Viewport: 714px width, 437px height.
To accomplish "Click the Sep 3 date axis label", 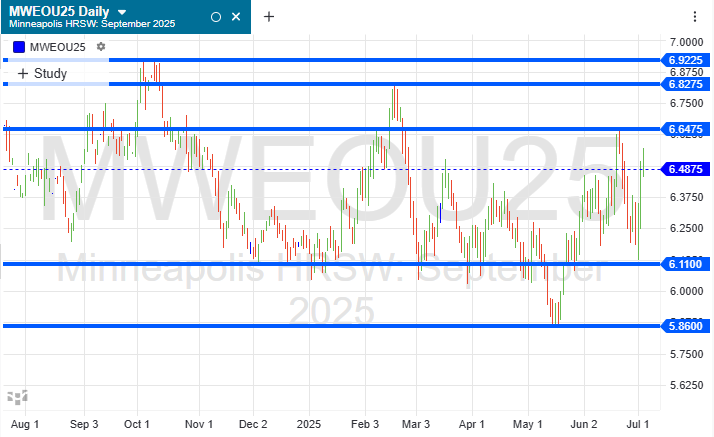I will click(84, 424).
